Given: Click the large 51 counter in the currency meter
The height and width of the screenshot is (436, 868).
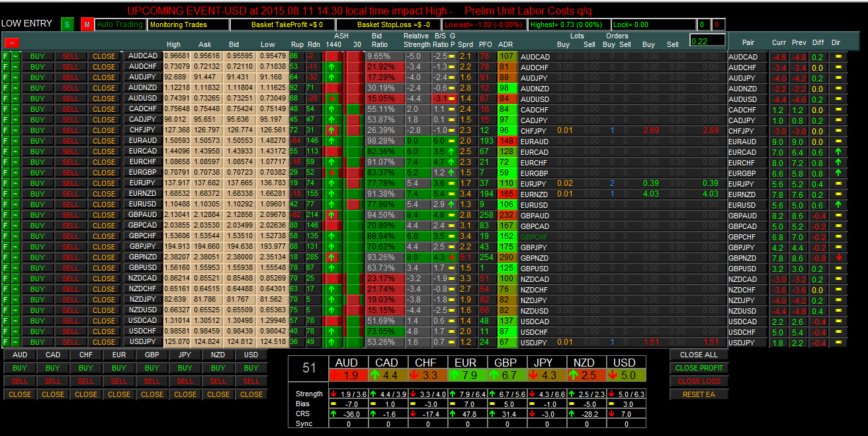Looking at the screenshot, I should (x=309, y=369).
